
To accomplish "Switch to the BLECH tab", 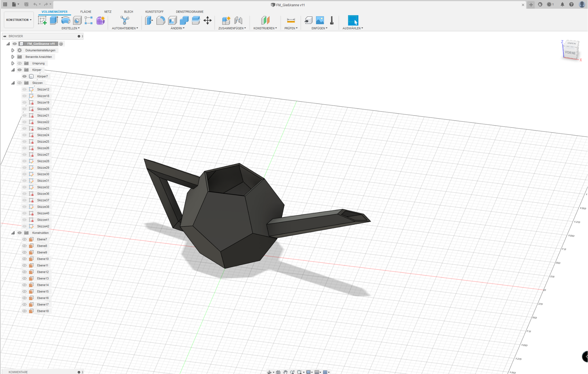I will [129, 12].
